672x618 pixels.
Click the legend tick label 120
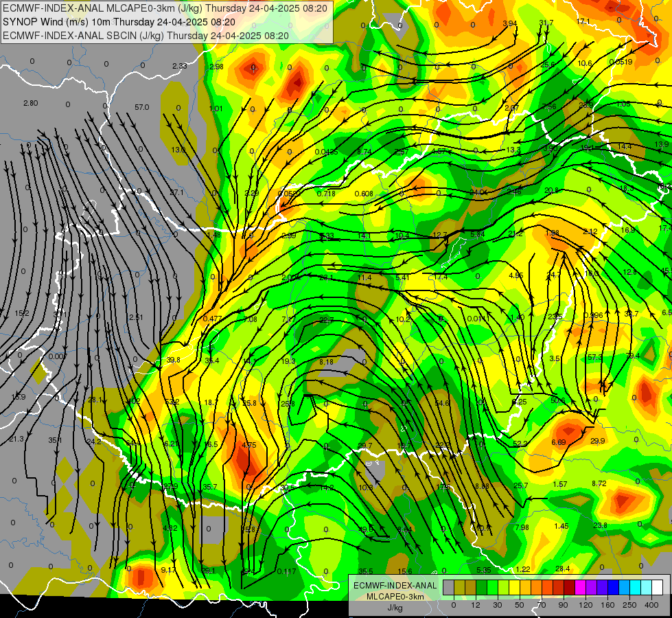point(586,605)
